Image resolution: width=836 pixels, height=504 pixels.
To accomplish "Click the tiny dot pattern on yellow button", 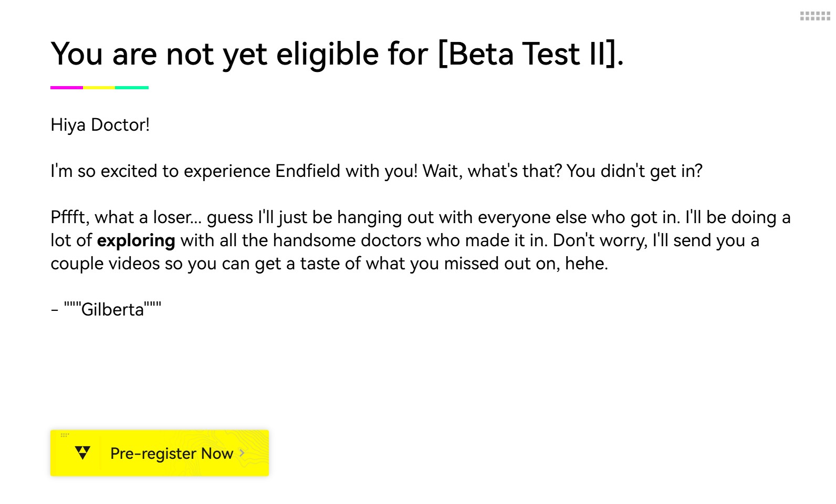I will pos(65,435).
